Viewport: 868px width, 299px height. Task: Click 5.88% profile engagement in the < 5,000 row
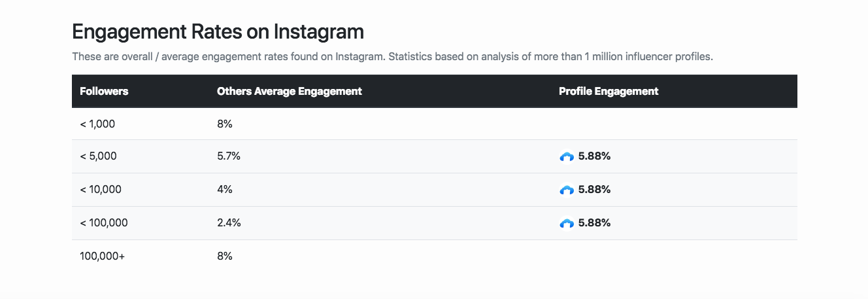[x=594, y=156]
